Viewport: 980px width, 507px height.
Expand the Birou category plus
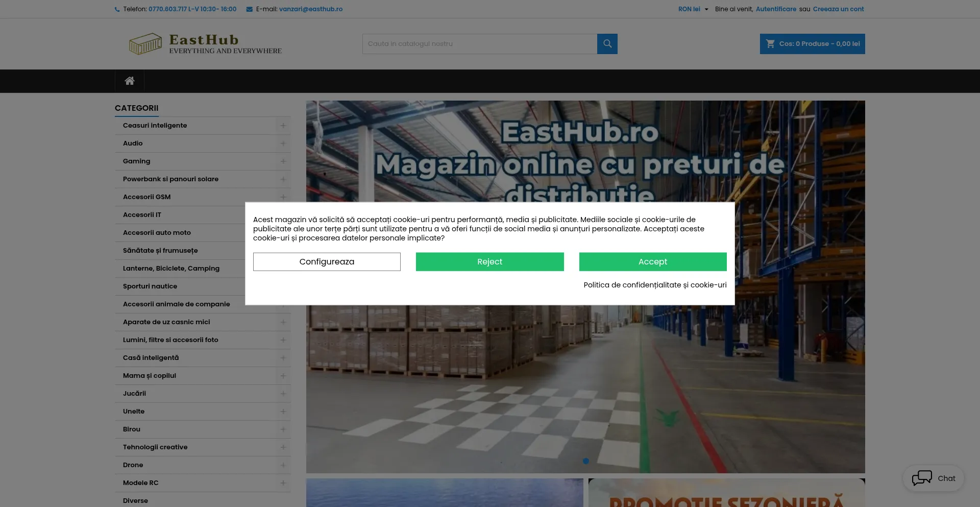(283, 429)
